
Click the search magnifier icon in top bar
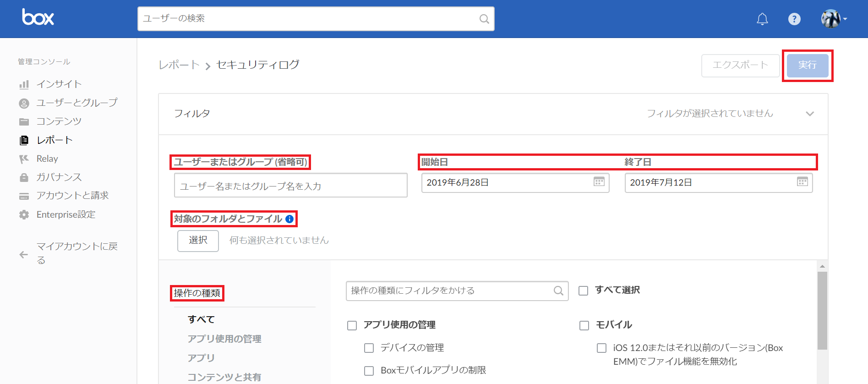pos(484,19)
